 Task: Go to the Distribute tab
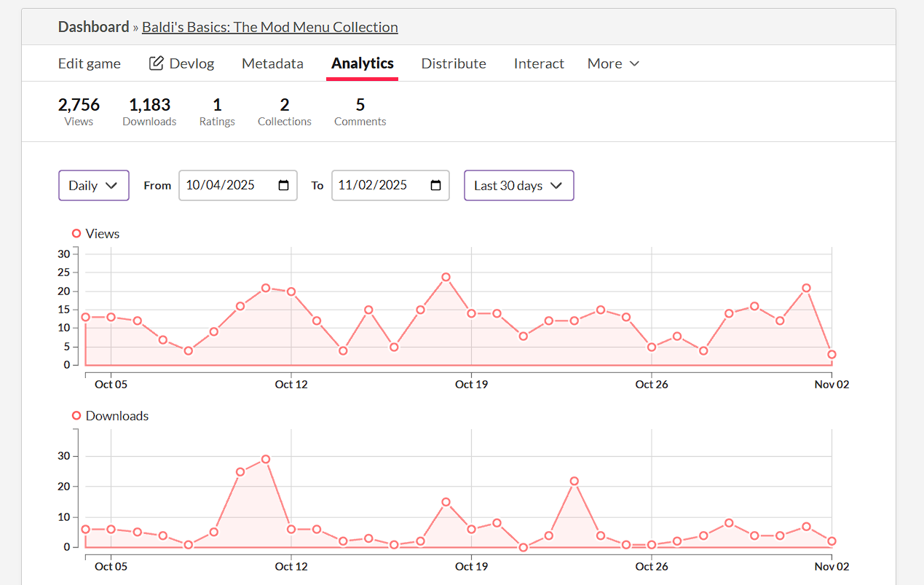pyautogui.click(x=454, y=63)
